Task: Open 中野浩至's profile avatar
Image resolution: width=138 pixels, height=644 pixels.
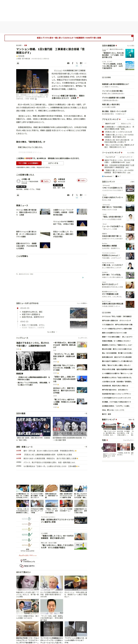Action: [x=55, y=180]
